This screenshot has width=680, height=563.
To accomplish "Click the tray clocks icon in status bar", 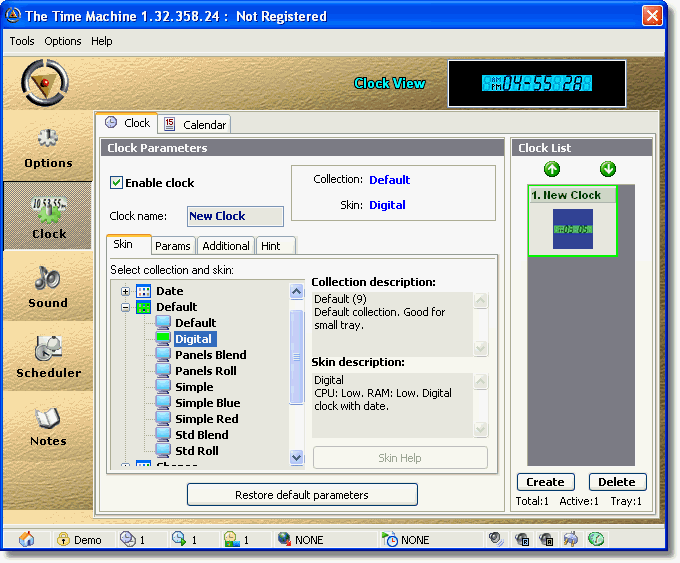I will point(232,539).
